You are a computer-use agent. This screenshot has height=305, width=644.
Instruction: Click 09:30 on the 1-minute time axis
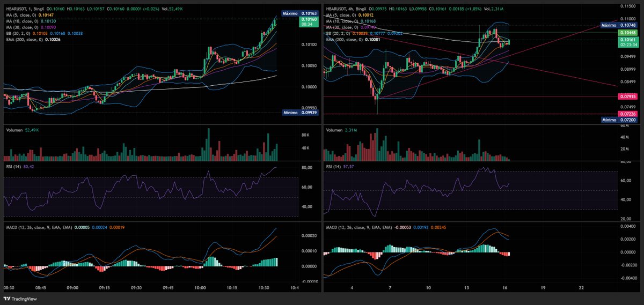(136, 287)
